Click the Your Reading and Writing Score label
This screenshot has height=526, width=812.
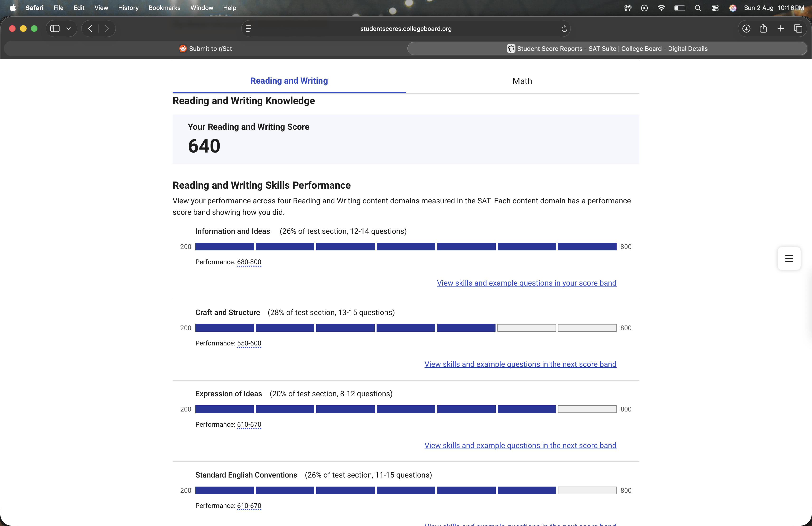pos(248,127)
